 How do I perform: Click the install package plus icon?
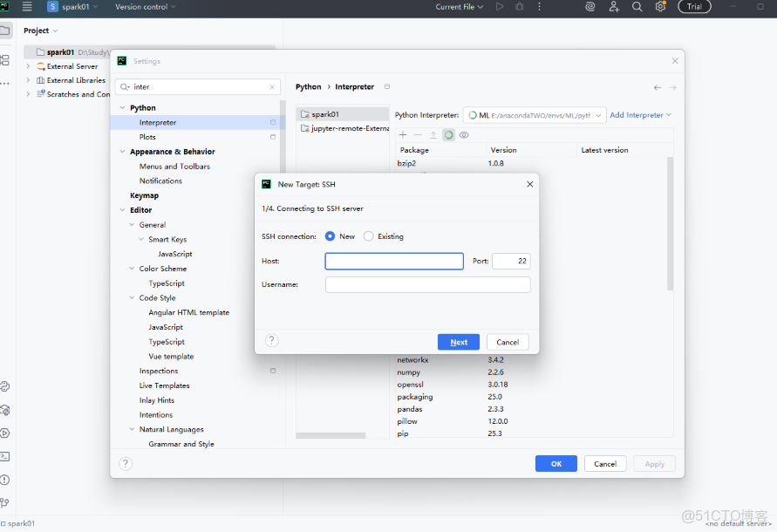(403, 135)
